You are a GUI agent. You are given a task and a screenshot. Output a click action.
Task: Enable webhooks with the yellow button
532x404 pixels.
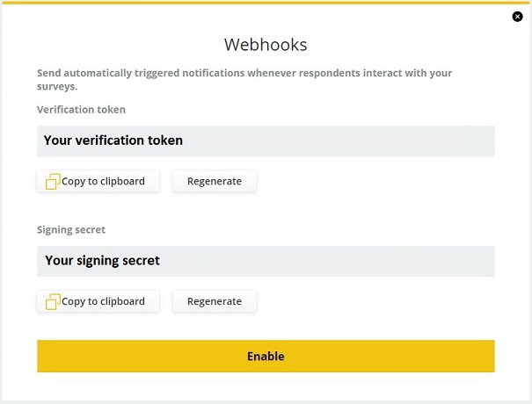(266, 356)
